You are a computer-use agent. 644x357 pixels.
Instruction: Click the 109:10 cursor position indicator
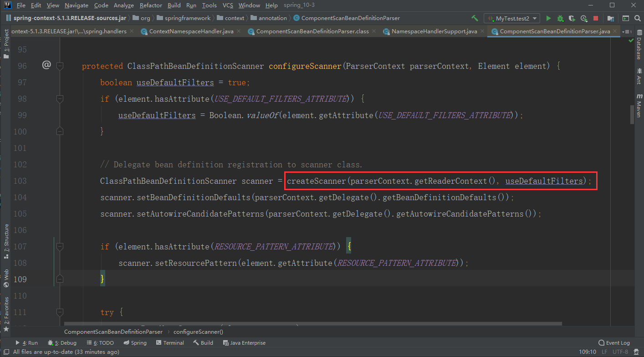click(x=587, y=352)
